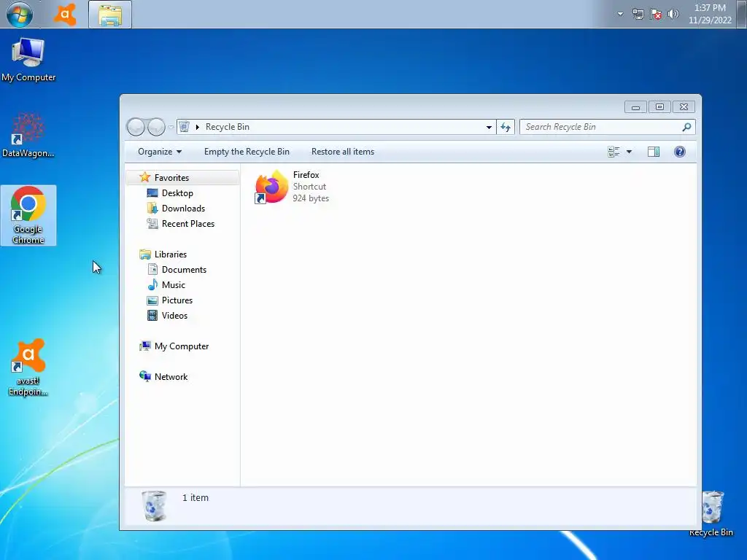Click the breadcrumb arrow before Recycle Bin
The height and width of the screenshot is (560, 747).
click(197, 127)
